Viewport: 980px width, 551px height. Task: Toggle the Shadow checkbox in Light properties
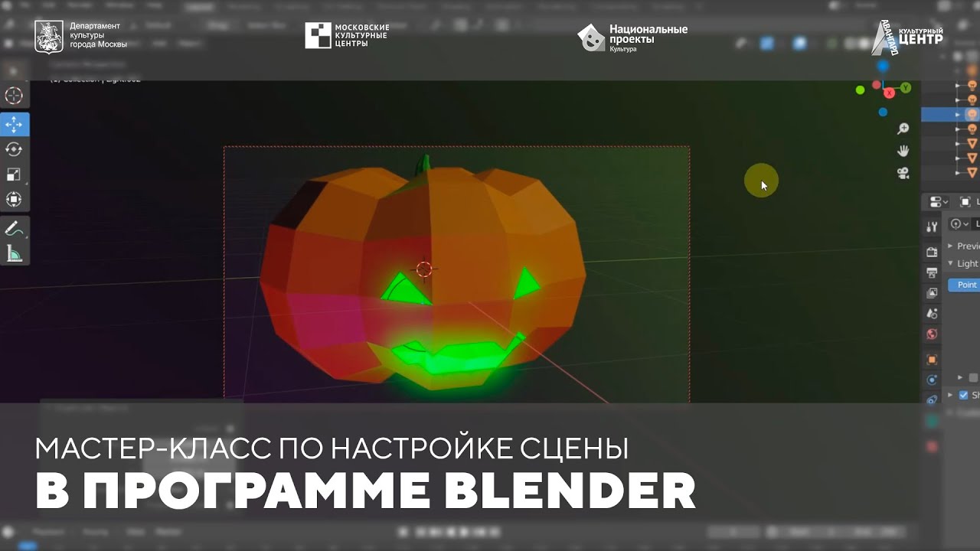tap(964, 396)
